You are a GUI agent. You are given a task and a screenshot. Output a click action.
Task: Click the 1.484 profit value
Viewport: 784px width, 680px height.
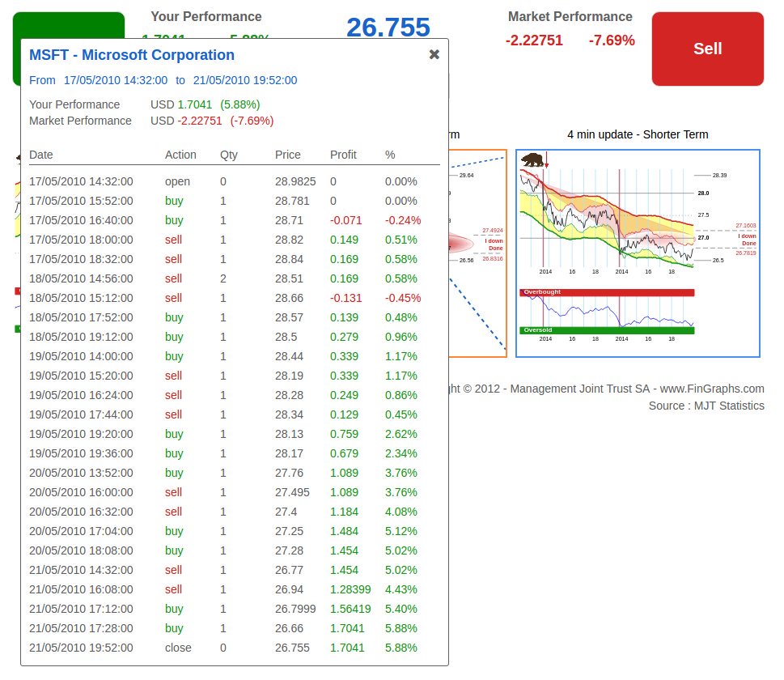click(344, 531)
